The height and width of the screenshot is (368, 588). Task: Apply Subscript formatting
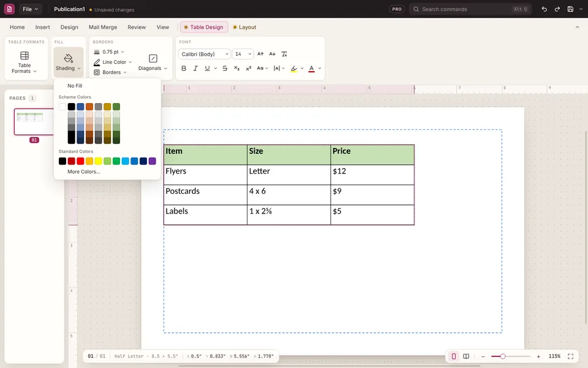(236, 68)
